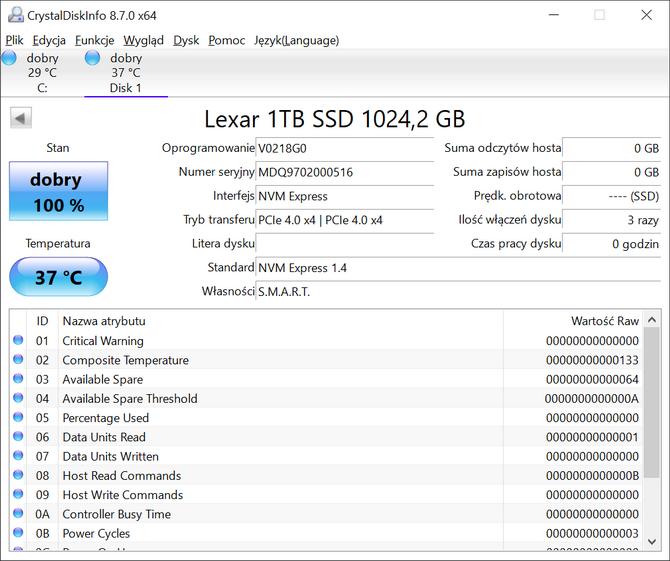670x561 pixels.
Task: Click the power-on hours field 0 godzin
Action: pos(611,244)
